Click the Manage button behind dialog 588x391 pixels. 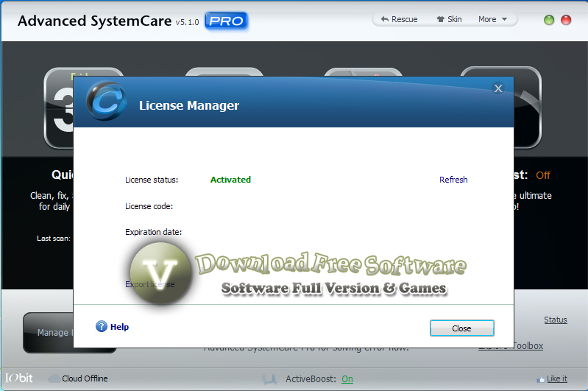point(49,333)
